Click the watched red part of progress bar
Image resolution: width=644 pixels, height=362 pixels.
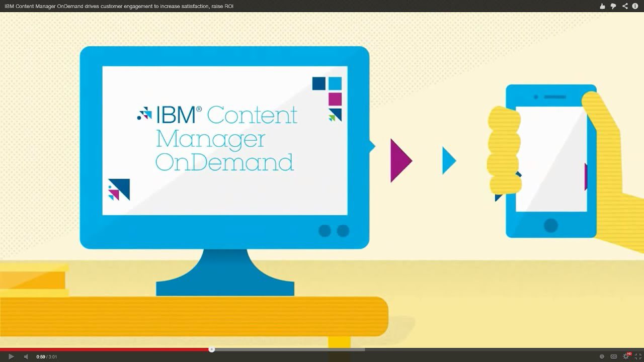point(101,349)
